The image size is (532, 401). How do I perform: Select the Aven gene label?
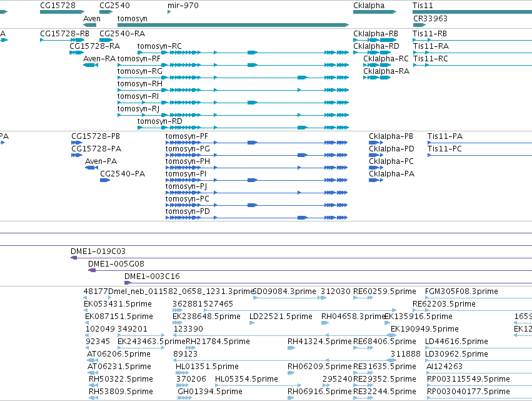coord(92,19)
